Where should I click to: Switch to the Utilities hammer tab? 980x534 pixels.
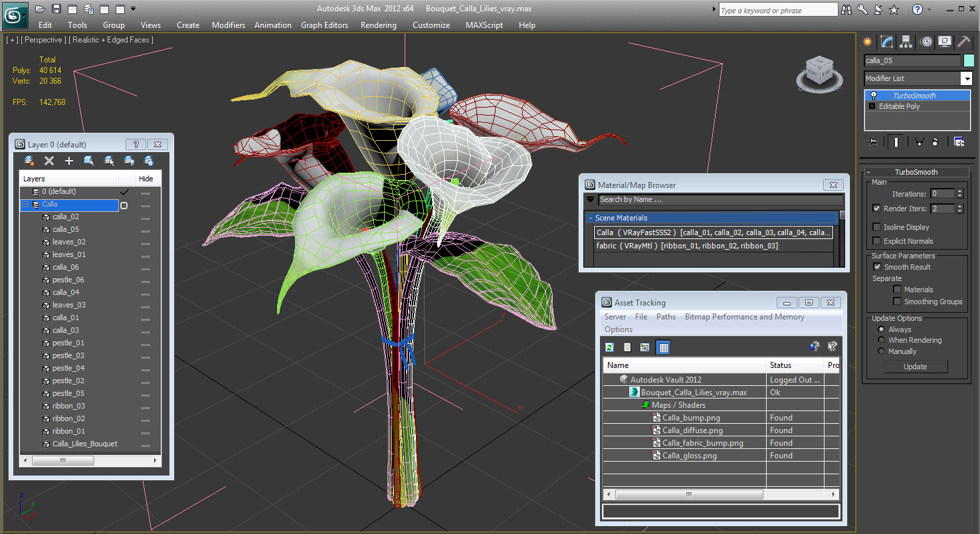point(964,42)
